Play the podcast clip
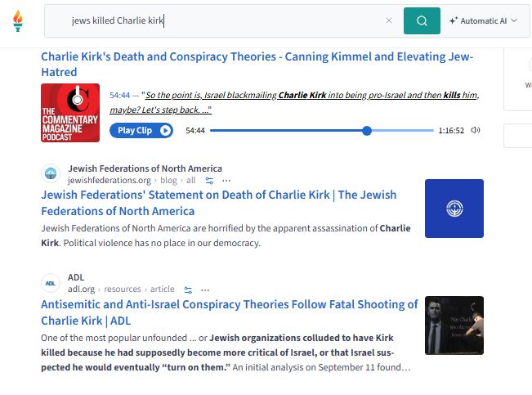 141,130
